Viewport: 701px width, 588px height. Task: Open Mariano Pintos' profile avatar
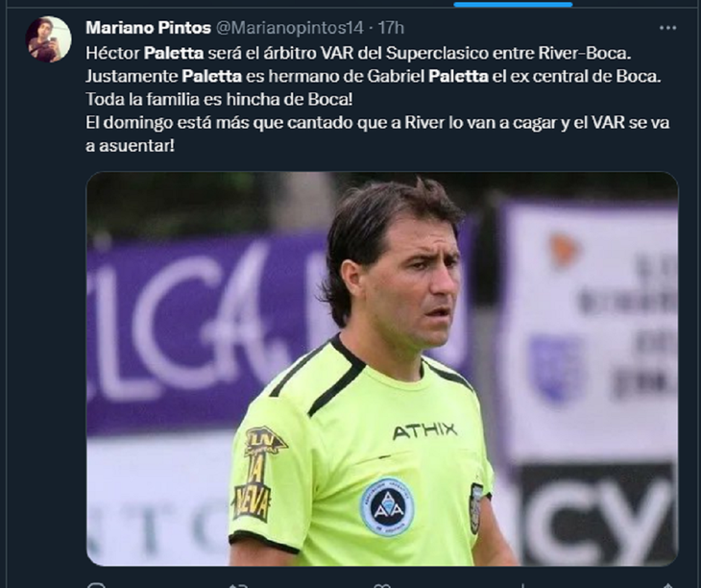point(48,39)
